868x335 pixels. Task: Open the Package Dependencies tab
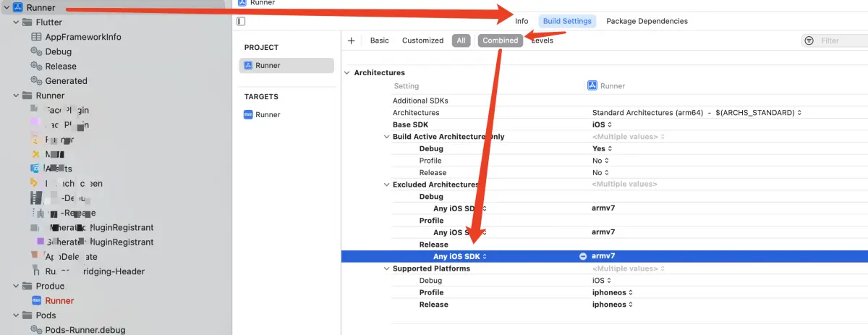(x=647, y=21)
